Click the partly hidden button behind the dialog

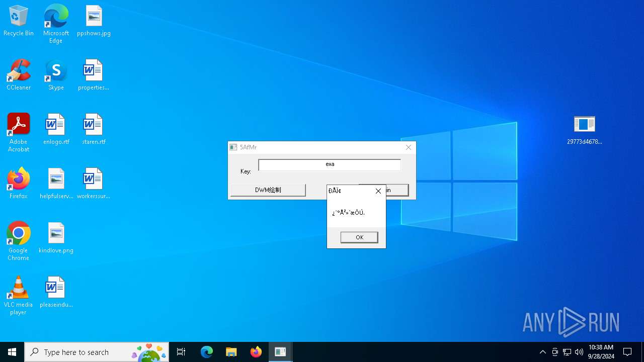[397, 190]
